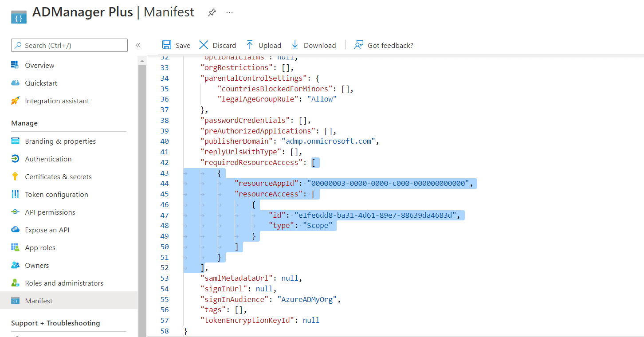Select the Roles and administrators icon
The height and width of the screenshot is (337, 644).
[15, 283]
